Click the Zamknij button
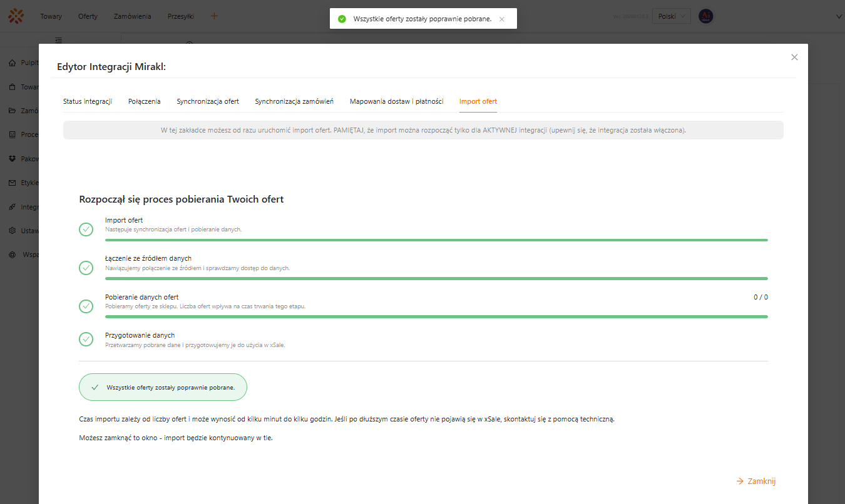 (x=756, y=481)
